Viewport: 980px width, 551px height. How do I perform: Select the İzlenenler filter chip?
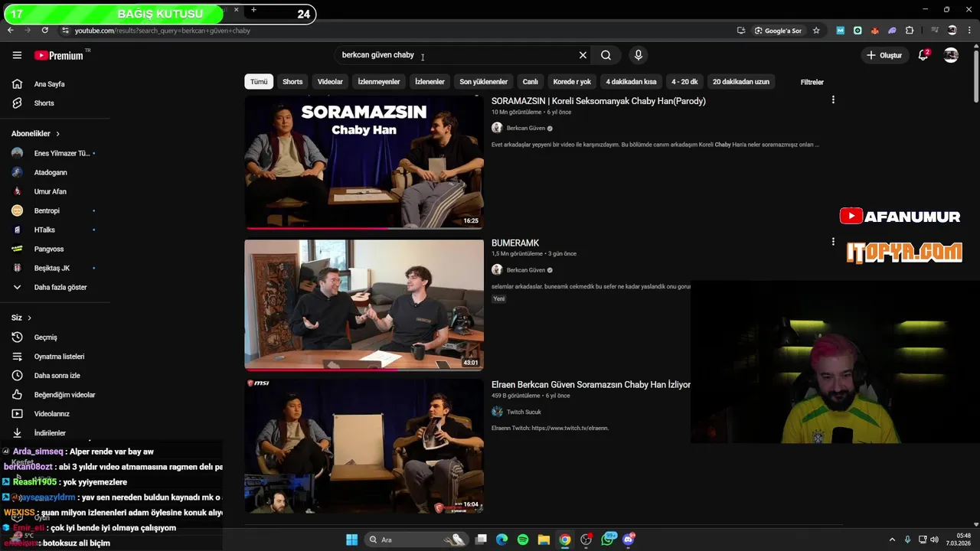tap(430, 82)
